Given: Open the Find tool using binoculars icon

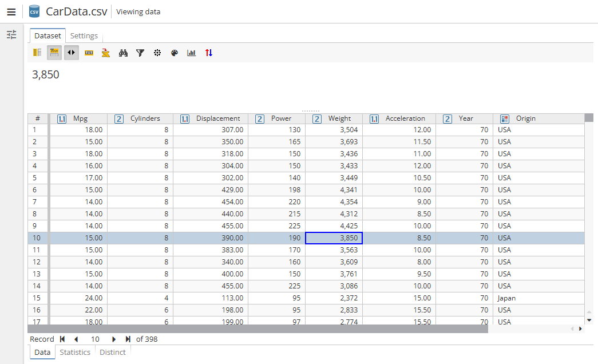Looking at the screenshot, I should point(124,53).
